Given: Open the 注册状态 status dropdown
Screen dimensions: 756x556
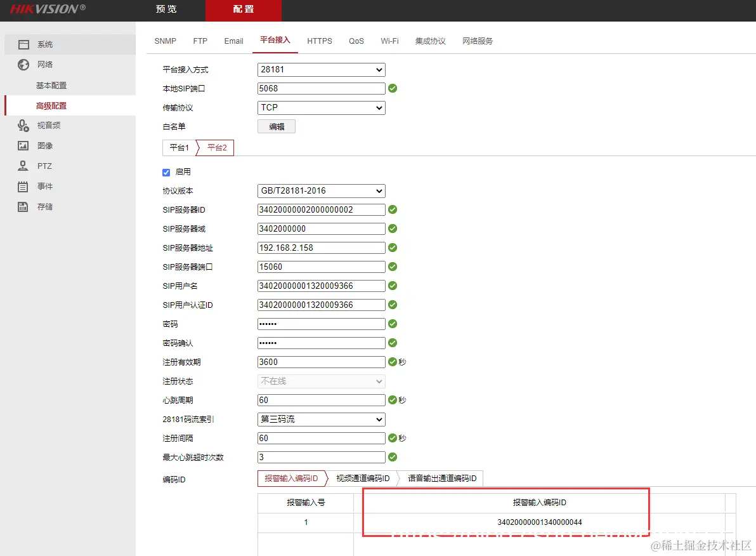Looking at the screenshot, I should [320, 381].
